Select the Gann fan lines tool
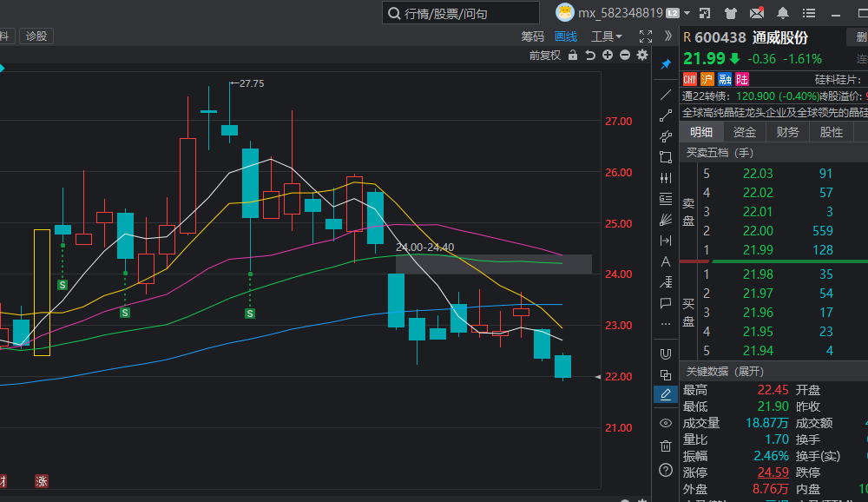 (666, 220)
